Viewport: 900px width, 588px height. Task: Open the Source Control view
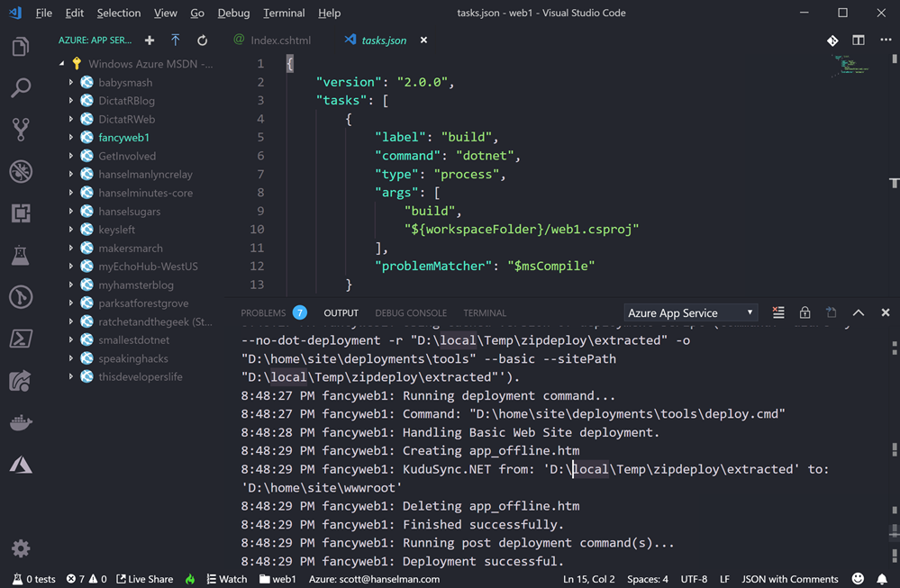[x=21, y=130]
